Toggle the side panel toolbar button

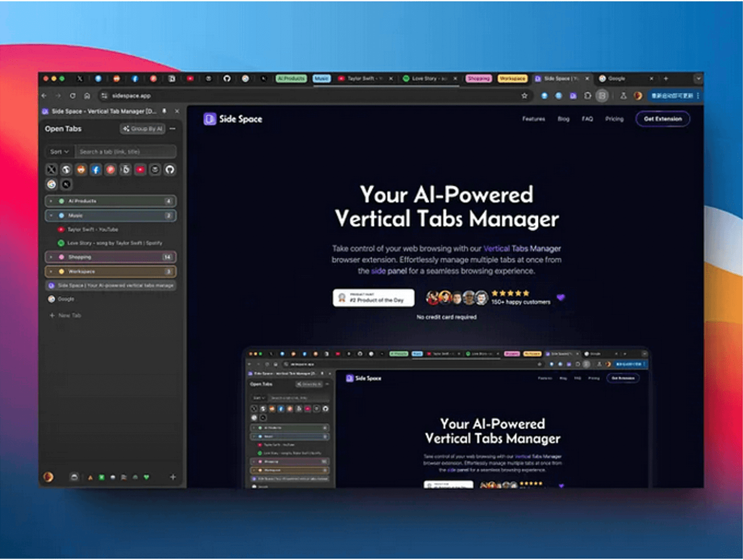602,96
